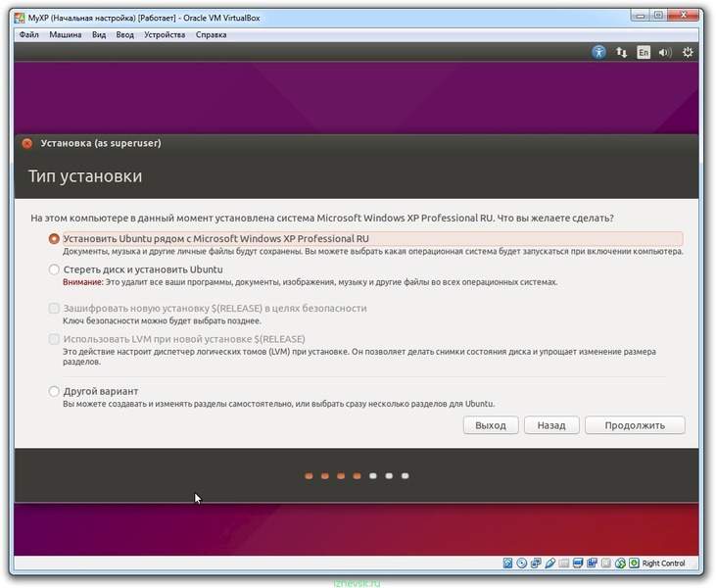Click the hard disk activity status icon
The image size is (716, 588).
tap(507, 563)
